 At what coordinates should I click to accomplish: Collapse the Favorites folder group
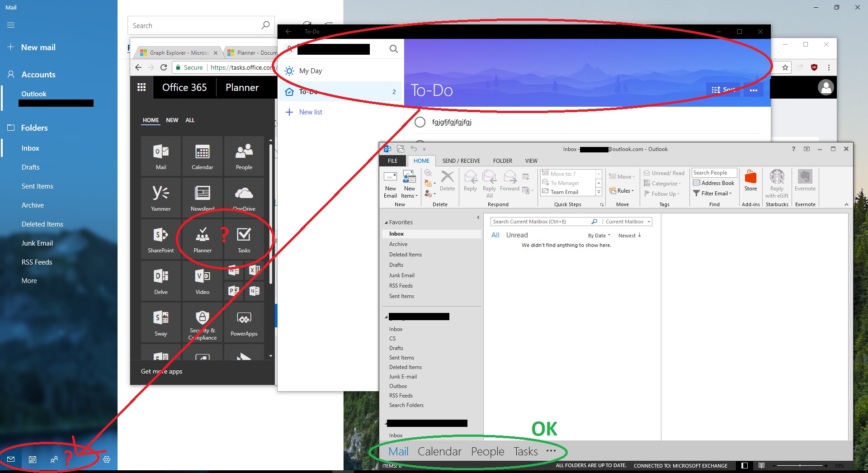click(386, 222)
